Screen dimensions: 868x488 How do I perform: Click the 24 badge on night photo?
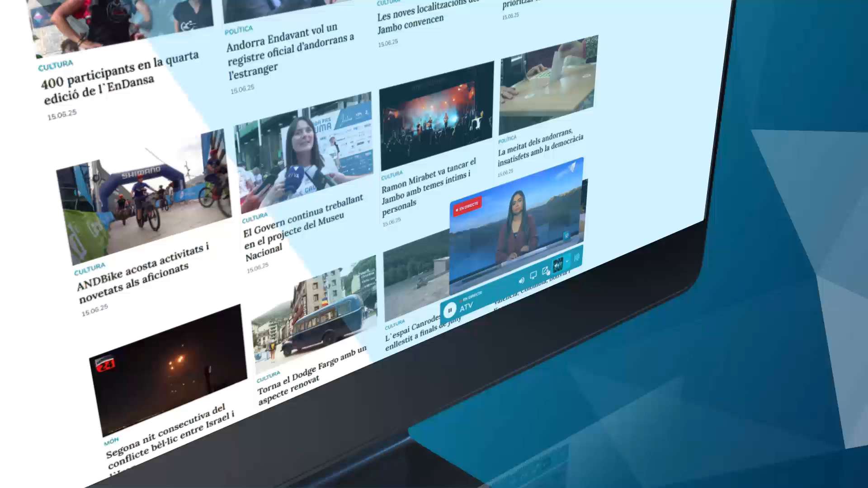[105, 364]
